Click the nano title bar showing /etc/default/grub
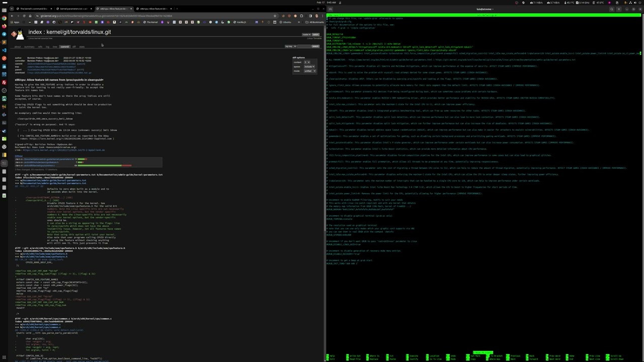The image size is (644, 362). pos(485,15)
